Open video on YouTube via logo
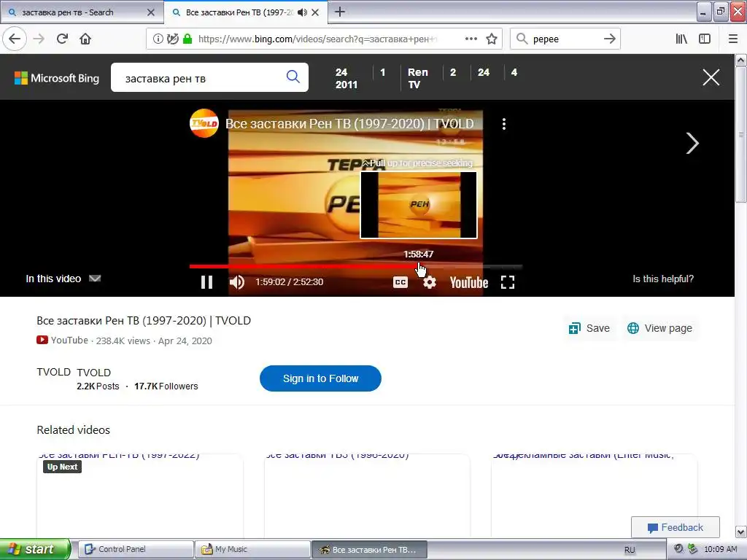The image size is (747, 560). coord(469,283)
